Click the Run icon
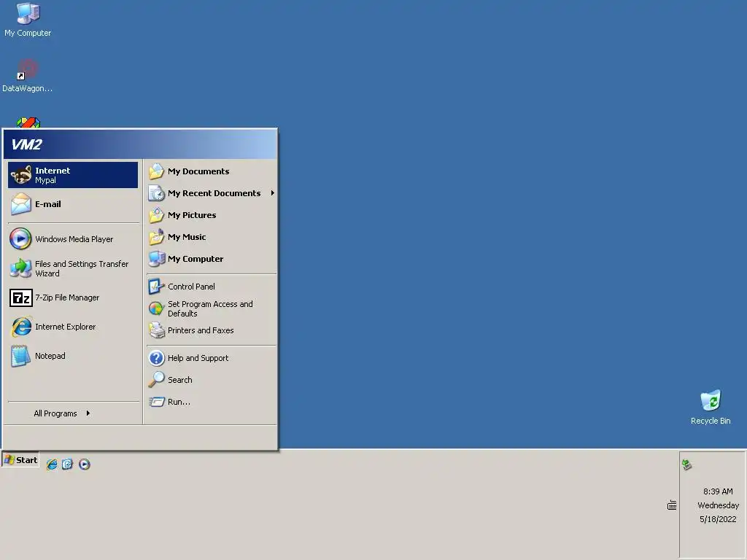 click(x=156, y=402)
